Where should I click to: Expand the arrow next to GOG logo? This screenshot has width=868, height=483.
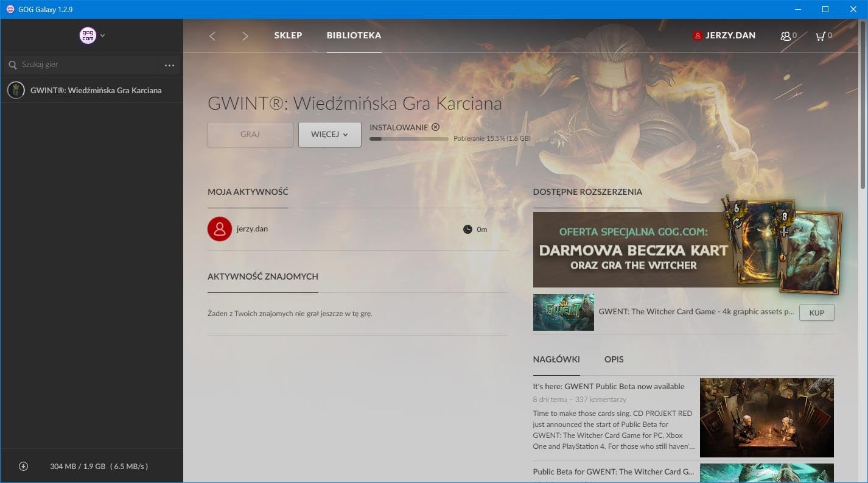pos(103,35)
